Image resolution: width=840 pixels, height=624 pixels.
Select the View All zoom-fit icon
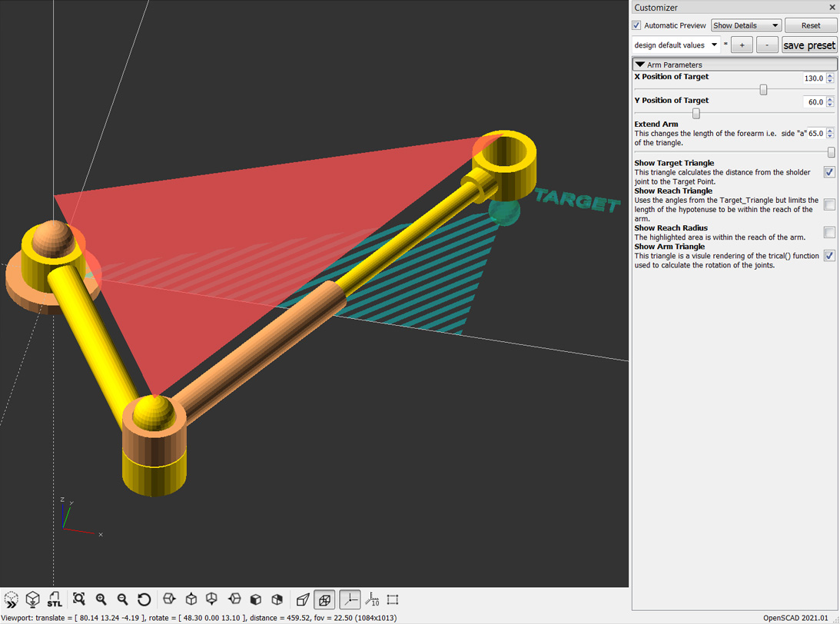pyautogui.click(x=79, y=599)
